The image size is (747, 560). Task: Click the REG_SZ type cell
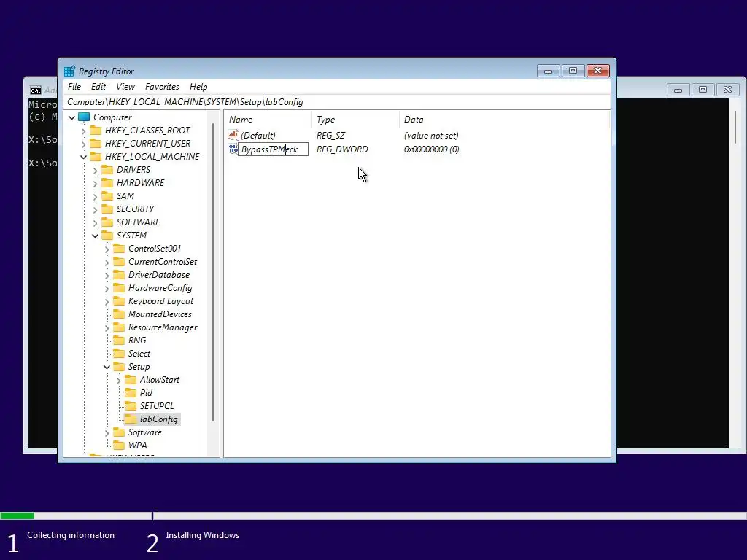coord(330,135)
